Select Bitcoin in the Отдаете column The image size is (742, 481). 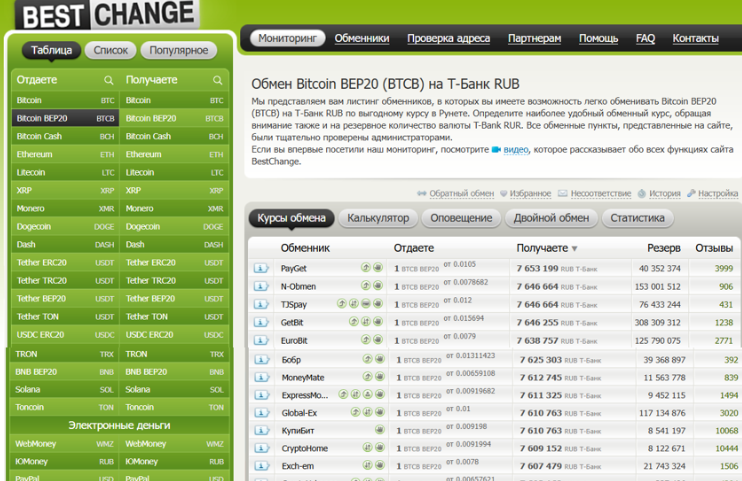point(65,100)
